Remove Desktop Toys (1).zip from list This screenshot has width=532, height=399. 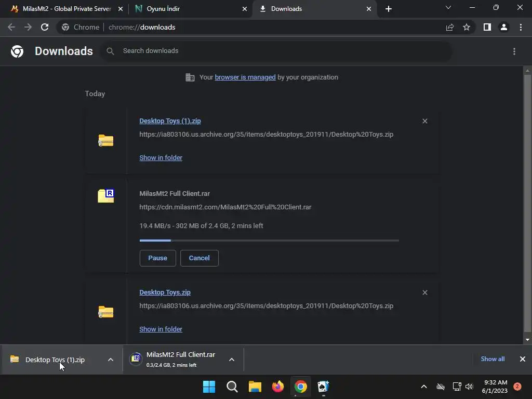(425, 121)
